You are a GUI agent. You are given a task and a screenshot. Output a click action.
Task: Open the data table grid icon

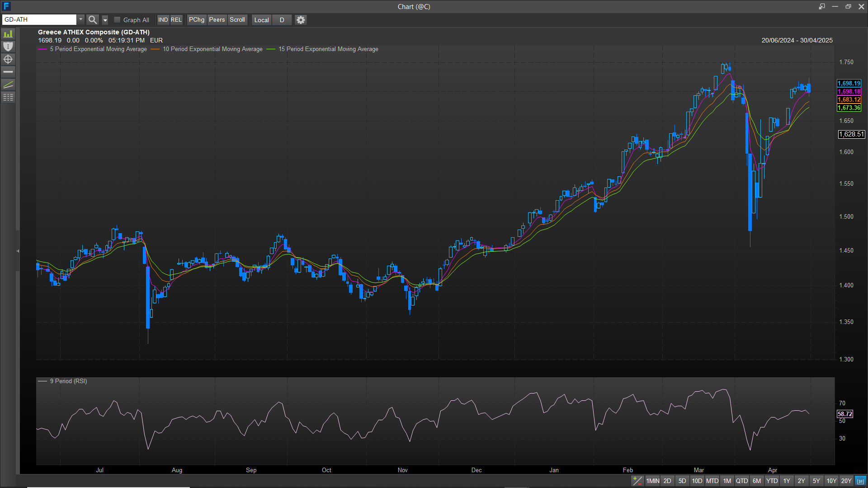tap(8, 97)
